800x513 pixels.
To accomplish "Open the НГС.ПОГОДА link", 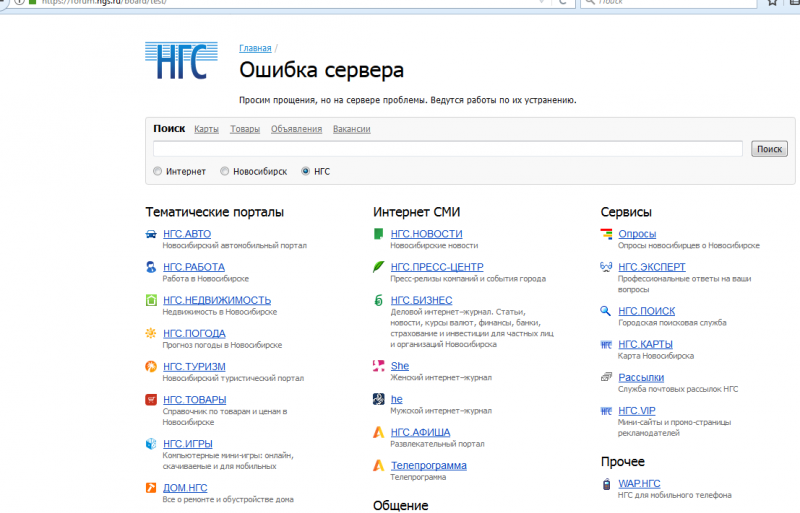I will pyautogui.click(x=194, y=333).
